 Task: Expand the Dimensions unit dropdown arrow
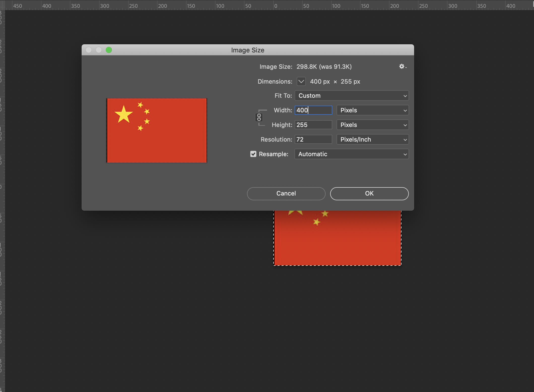pyautogui.click(x=301, y=81)
